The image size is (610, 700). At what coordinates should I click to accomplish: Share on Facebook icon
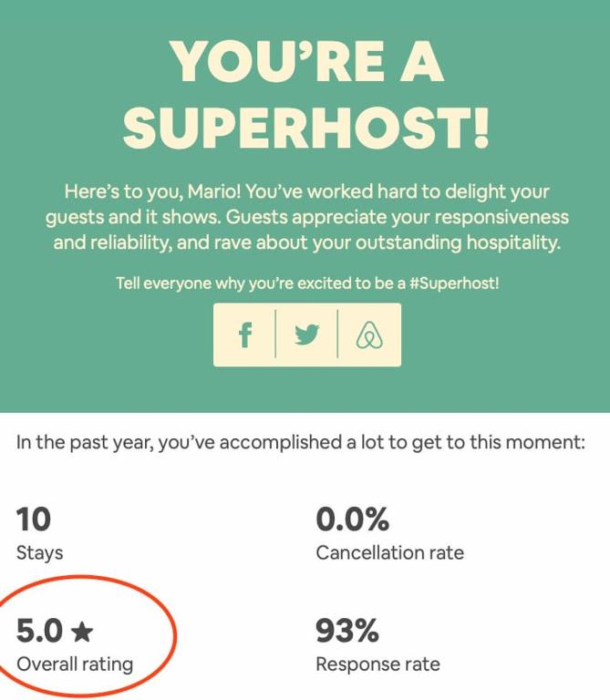244,335
